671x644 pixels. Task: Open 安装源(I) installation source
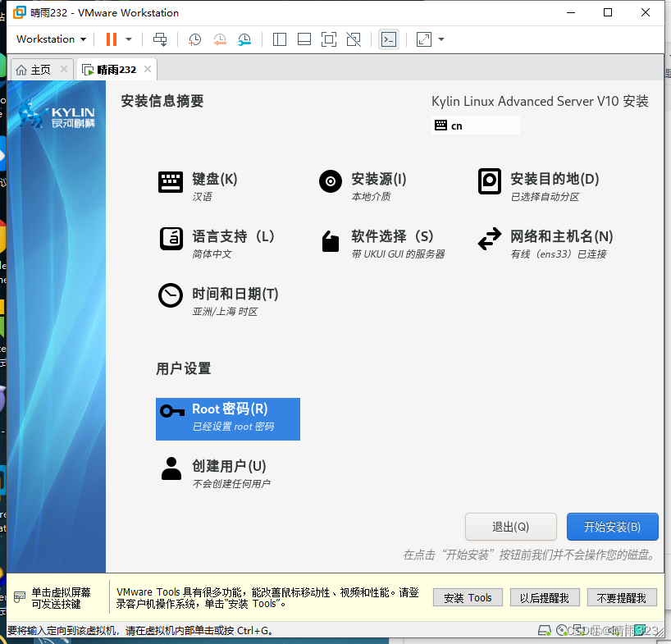coord(363,185)
